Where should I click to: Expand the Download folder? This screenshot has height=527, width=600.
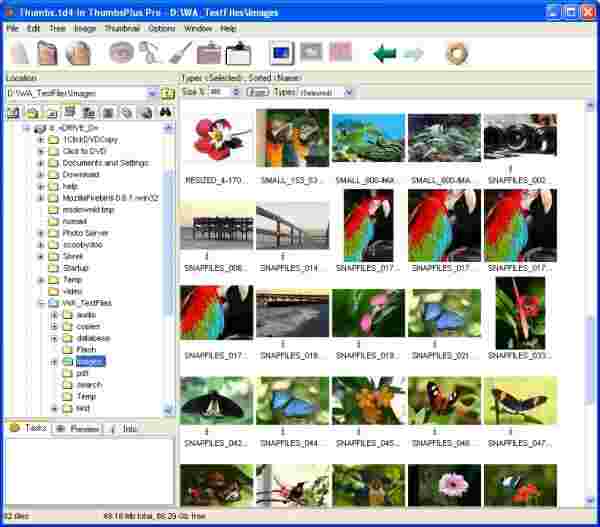[x=41, y=175]
